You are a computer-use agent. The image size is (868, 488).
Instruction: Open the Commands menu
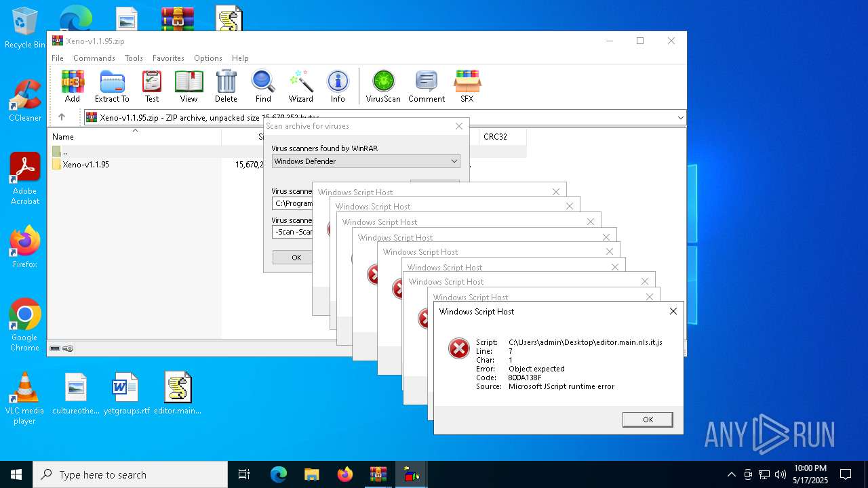click(94, 58)
